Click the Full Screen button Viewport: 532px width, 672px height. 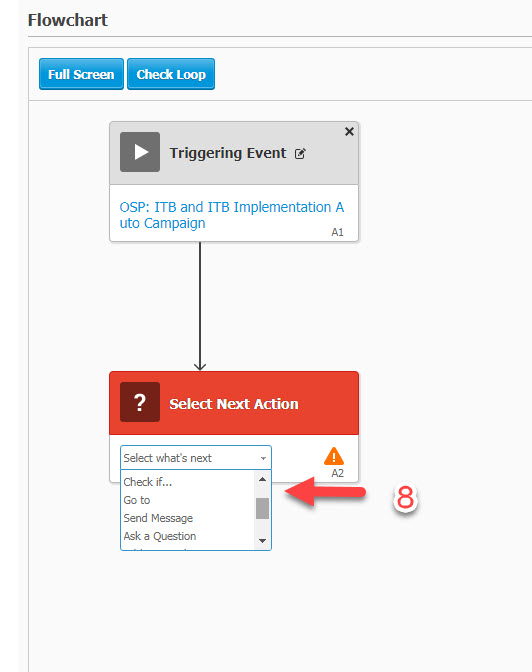point(81,74)
